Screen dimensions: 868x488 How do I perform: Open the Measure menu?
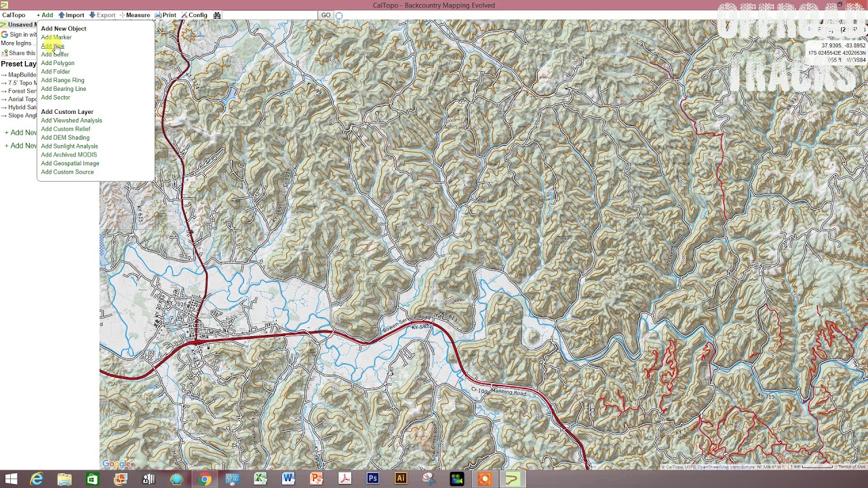point(134,15)
